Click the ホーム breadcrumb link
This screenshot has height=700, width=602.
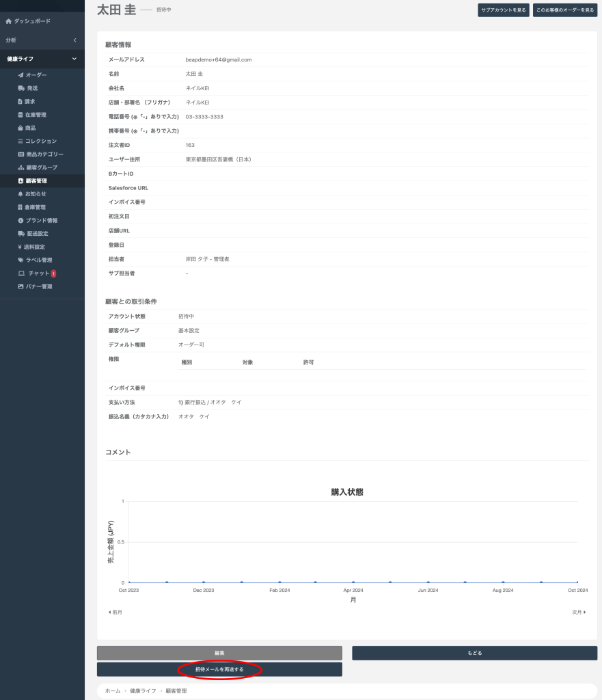tap(113, 691)
